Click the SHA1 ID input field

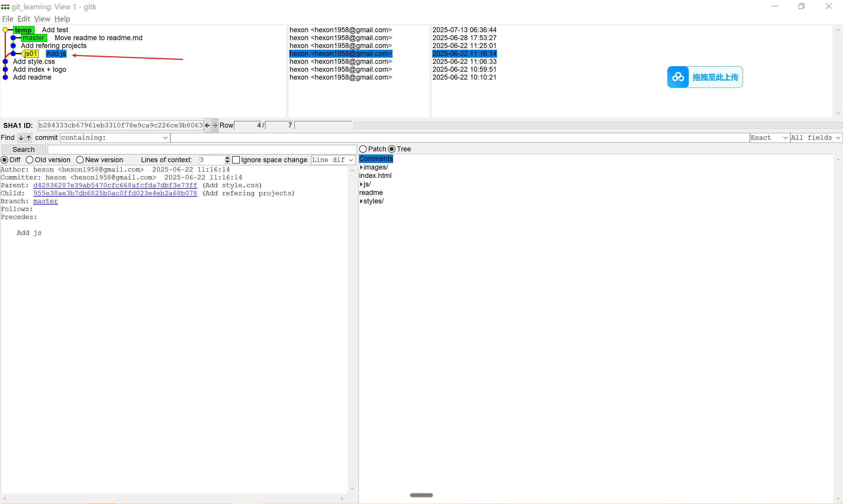120,125
